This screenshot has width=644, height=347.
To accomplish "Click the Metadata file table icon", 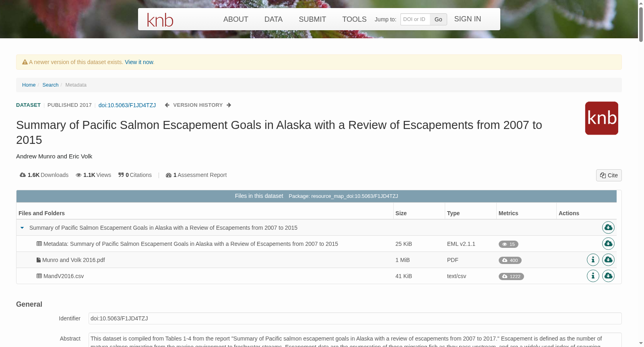I will [39, 244].
